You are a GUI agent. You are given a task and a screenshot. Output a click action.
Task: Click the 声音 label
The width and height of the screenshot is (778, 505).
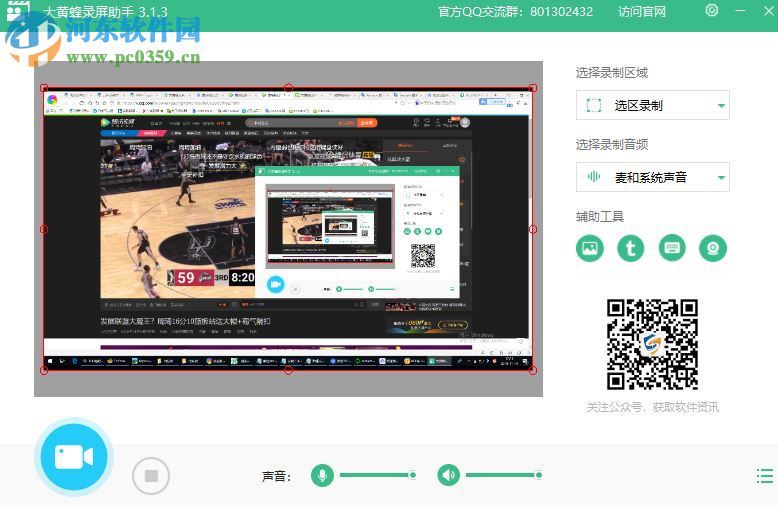(x=276, y=476)
